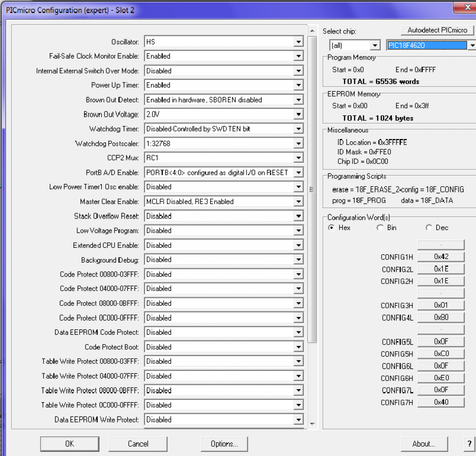Click the settings list scroll down arrow
476x456 pixels.
312,423
